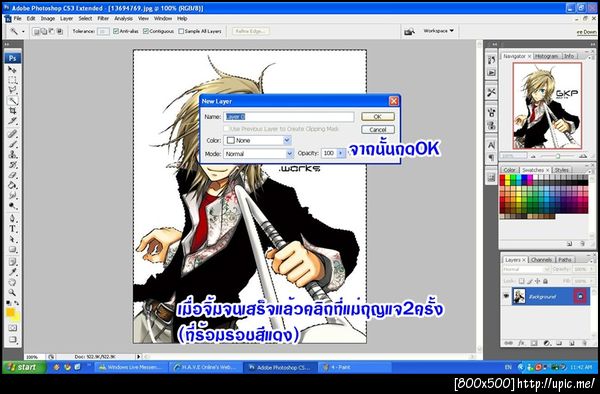Open the Mode dropdown in New Layer dialog
The image size is (600, 394).
pos(289,153)
